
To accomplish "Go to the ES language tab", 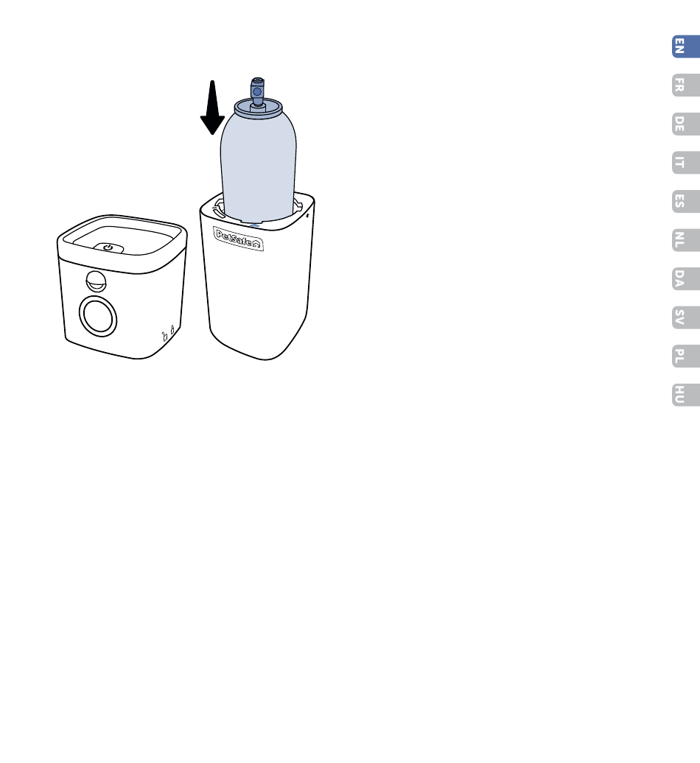I will tap(686, 202).
